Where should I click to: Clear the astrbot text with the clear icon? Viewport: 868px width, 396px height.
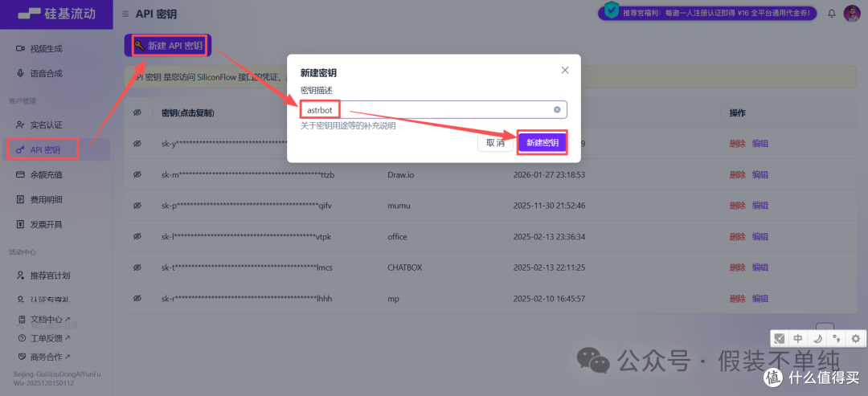pos(557,109)
